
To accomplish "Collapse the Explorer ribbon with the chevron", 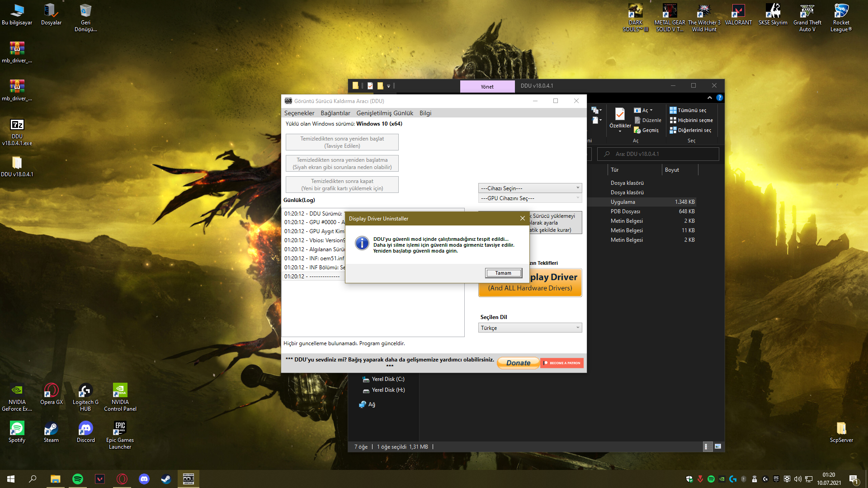I will [x=709, y=98].
